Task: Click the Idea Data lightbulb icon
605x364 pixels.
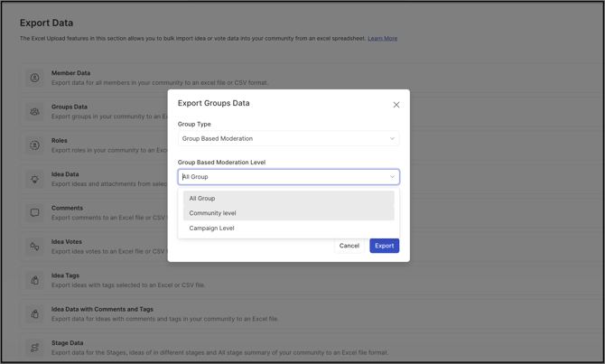Action: click(35, 179)
